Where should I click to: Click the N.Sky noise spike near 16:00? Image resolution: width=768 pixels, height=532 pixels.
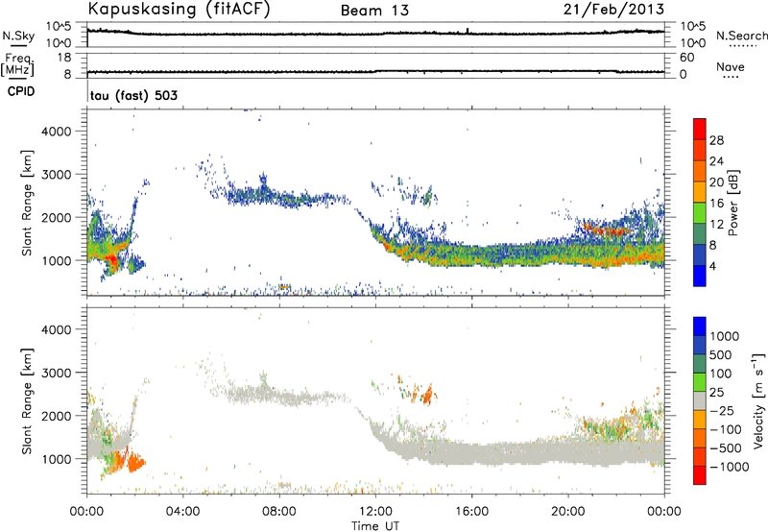[468, 31]
